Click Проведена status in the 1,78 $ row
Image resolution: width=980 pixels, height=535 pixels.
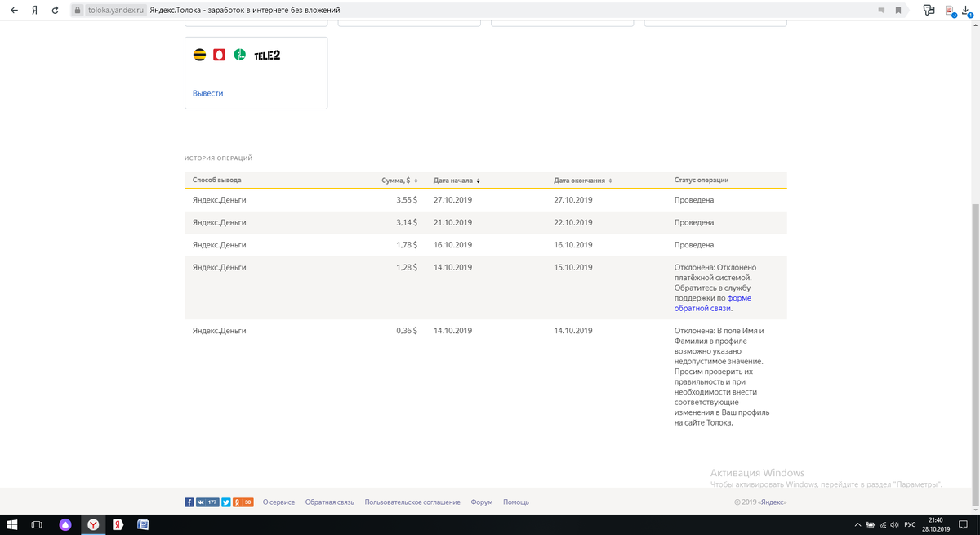pos(694,245)
